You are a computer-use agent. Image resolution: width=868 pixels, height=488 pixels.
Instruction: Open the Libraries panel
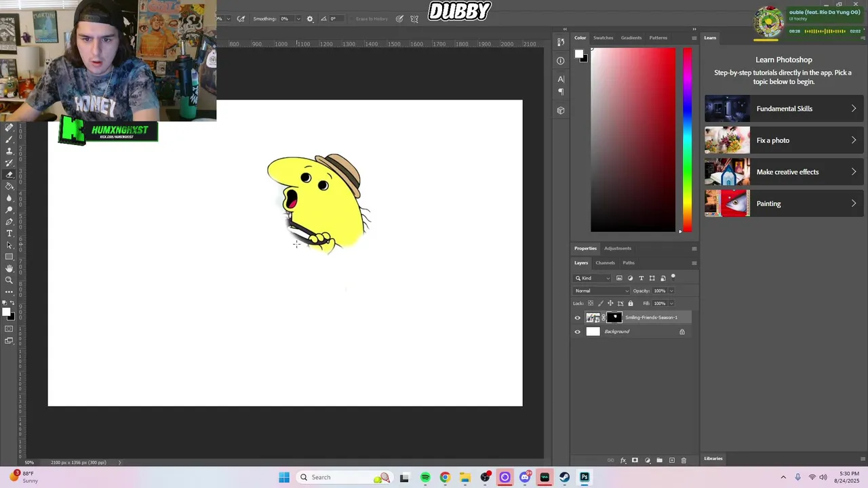tap(713, 459)
